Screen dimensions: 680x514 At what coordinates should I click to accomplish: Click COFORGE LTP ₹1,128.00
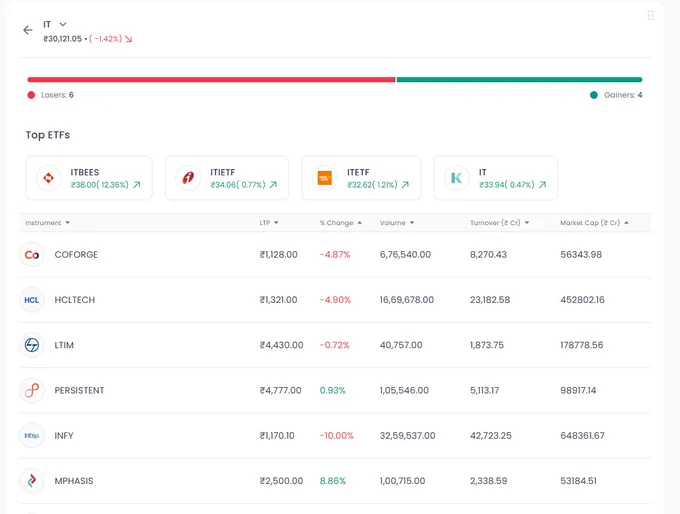point(278,255)
